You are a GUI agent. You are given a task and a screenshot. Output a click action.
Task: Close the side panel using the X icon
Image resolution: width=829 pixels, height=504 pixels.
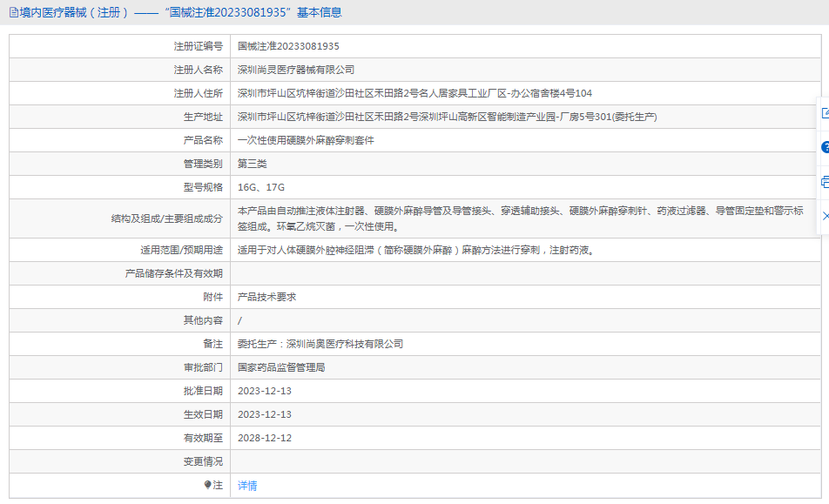click(x=826, y=216)
